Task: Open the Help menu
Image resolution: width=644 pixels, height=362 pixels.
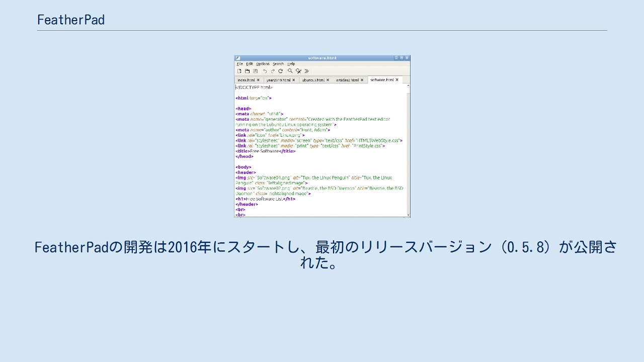Action: click(x=291, y=64)
